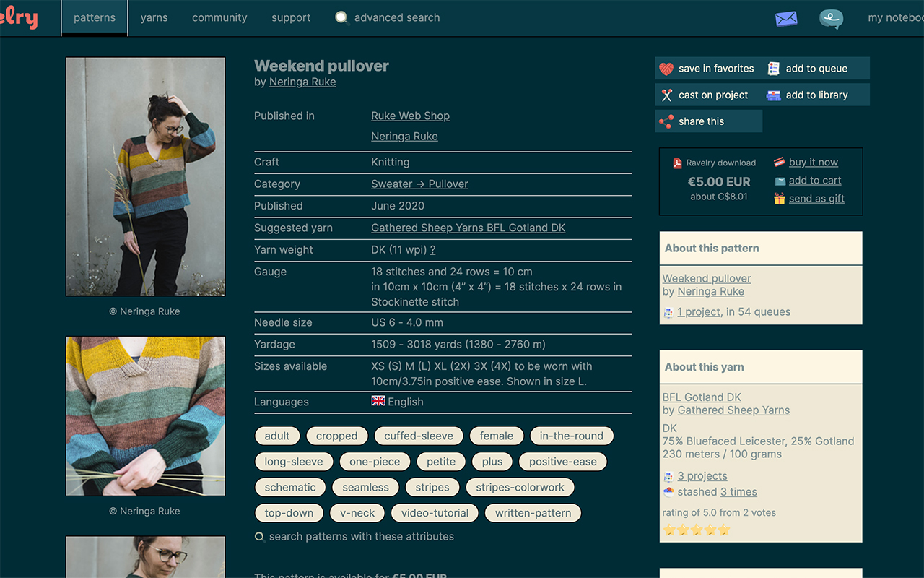The width and height of the screenshot is (924, 578).
Task: Click share this button
Action: pyautogui.click(x=707, y=121)
